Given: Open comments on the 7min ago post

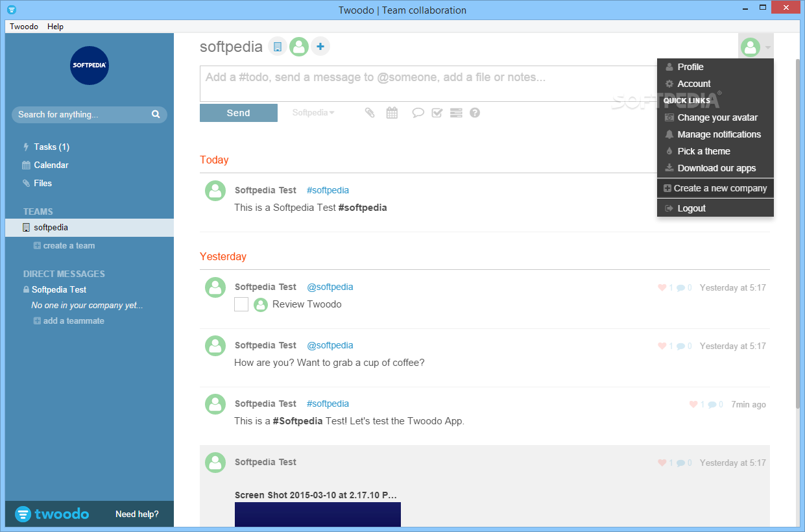Looking at the screenshot, I should (712, 404).
